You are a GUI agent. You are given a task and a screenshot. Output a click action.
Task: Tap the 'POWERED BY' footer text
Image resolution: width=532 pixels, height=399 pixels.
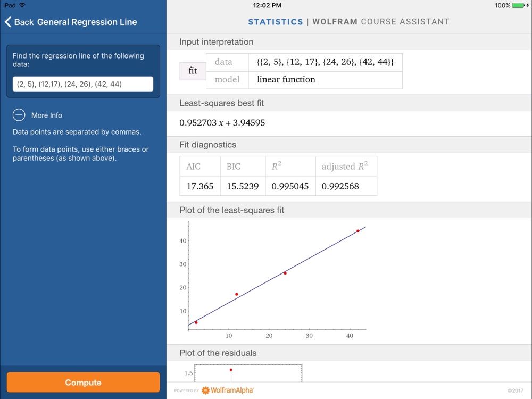click(x=187, y=390)
